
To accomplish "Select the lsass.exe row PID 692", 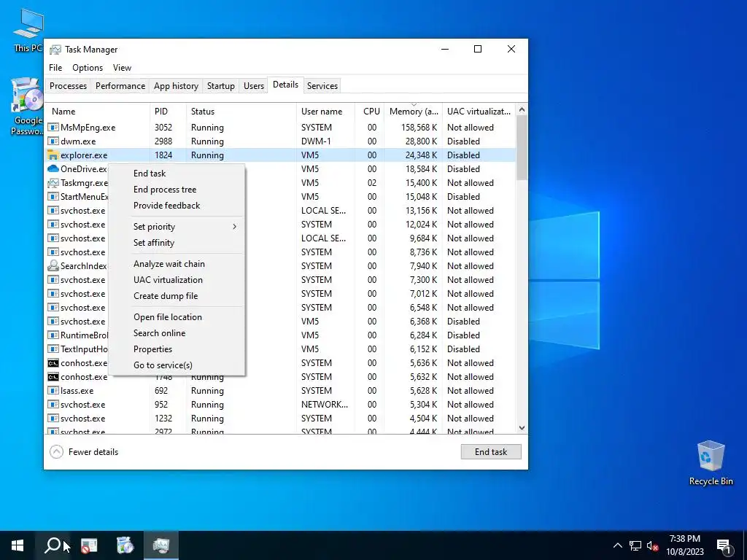I will (281, 391).
